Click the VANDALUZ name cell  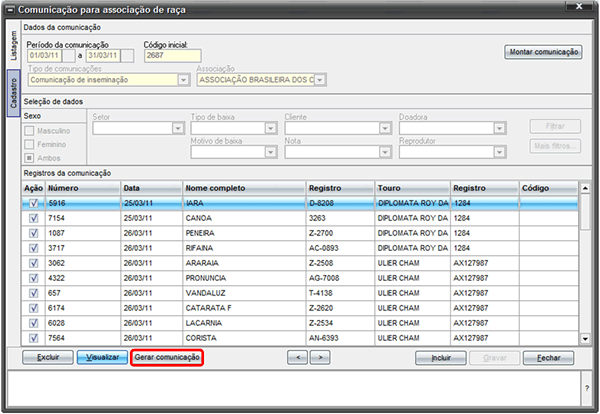(x=245, y=293)
